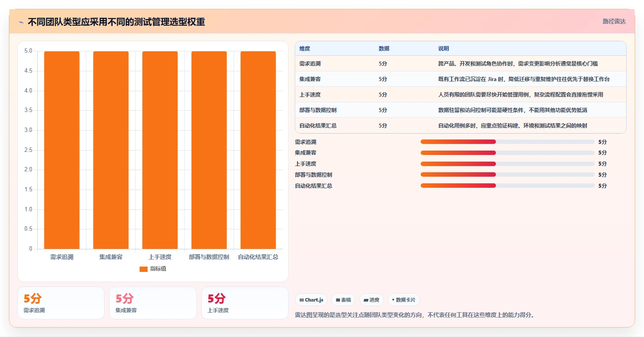Click the 维度 column header
The height and width of the screenshot is (337, 644).
pyautogui.click(x=304, y=49)
